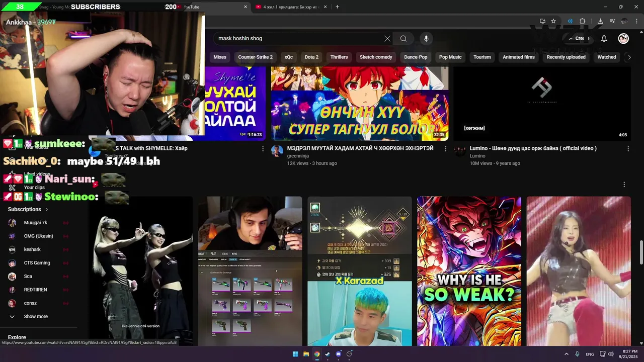
Task: Click the install app icon in address bar
Action: (542, 21)
